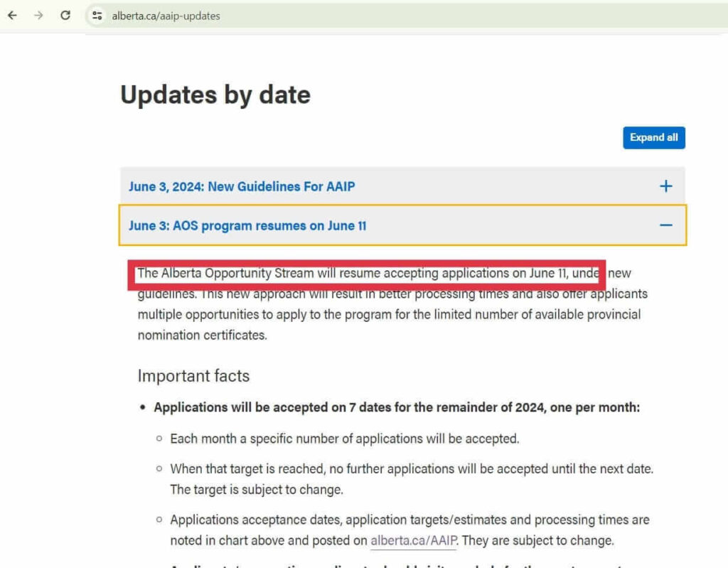Viewport: 728px width, 568px height.
Task: Collapse the 'AOS program resumes on June 11' heading
Action: 247,225
